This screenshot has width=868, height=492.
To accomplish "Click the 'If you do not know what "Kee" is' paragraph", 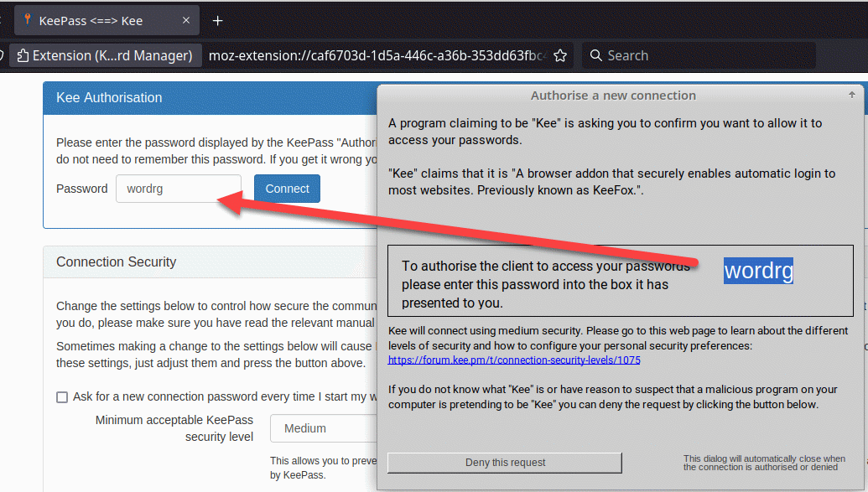I will 613,396.
